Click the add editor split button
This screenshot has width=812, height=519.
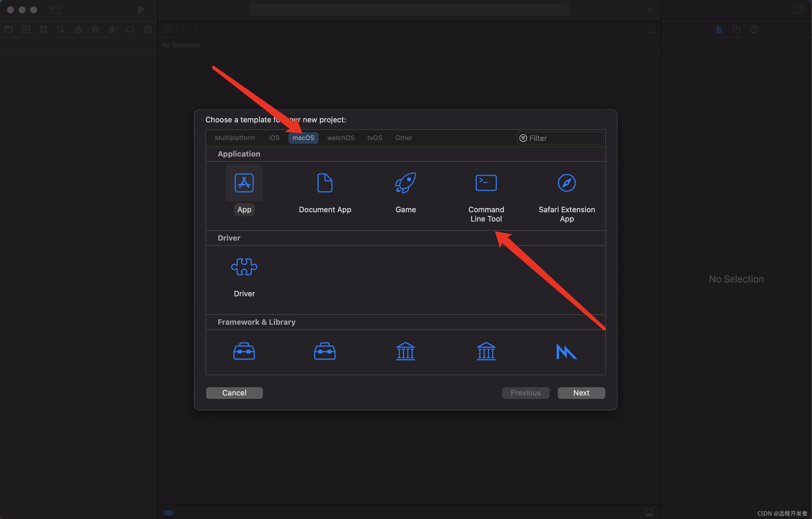tap(652, 29)
